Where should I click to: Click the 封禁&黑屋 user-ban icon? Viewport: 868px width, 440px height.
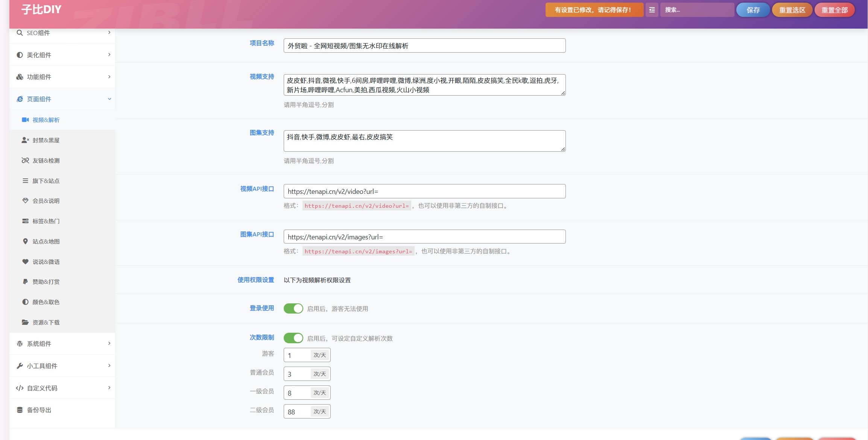pos(25,140)
